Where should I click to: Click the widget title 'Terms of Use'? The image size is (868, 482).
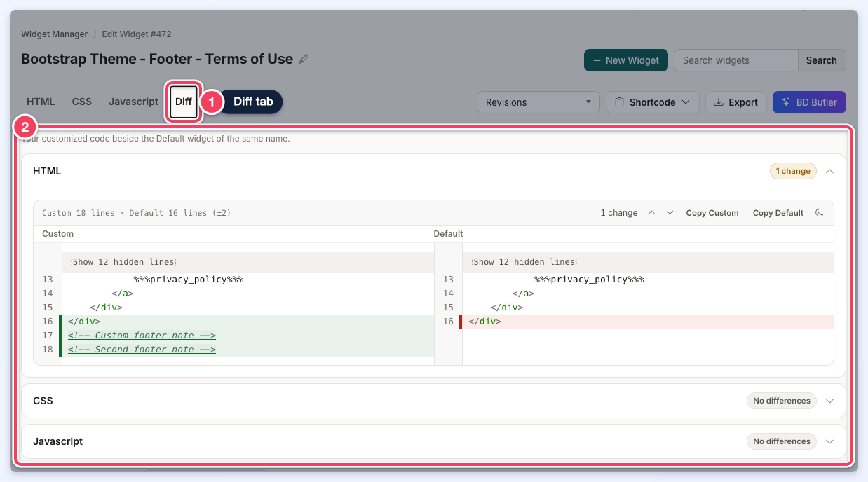(249, 59)
